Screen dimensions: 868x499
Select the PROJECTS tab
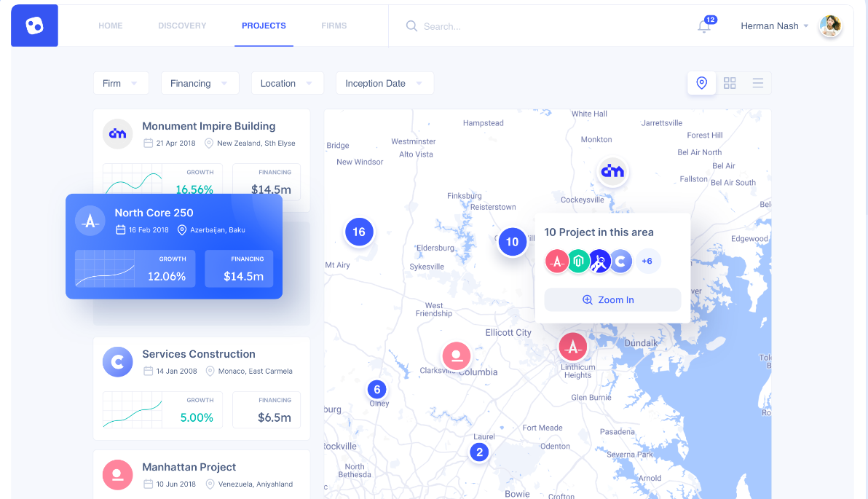pos(264,25)
